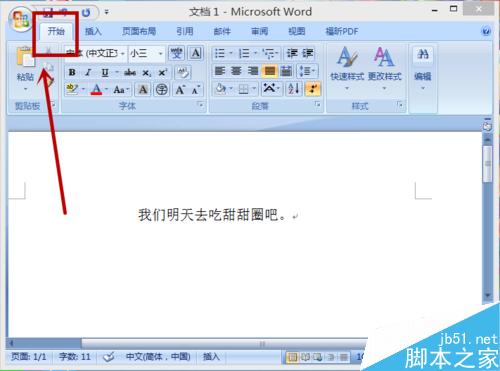Click the Increase Indent icon

pyautogui.click(x=307, y=53)
